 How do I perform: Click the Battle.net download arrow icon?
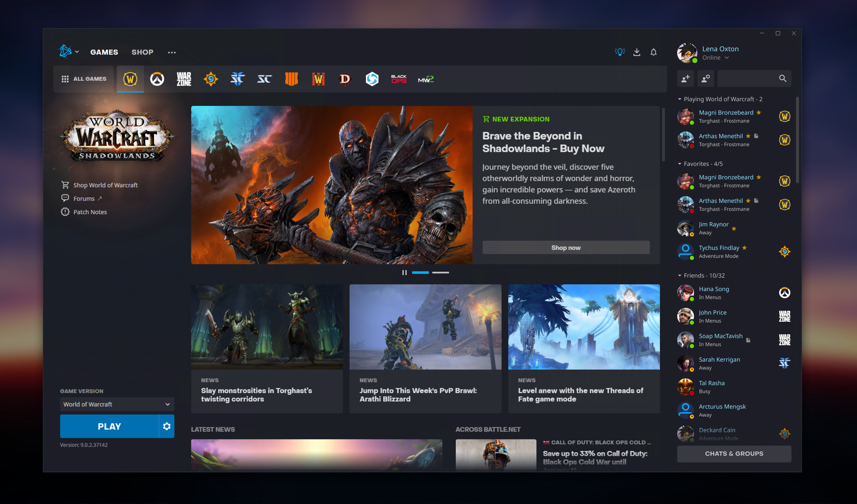click(x=636, y=52)
